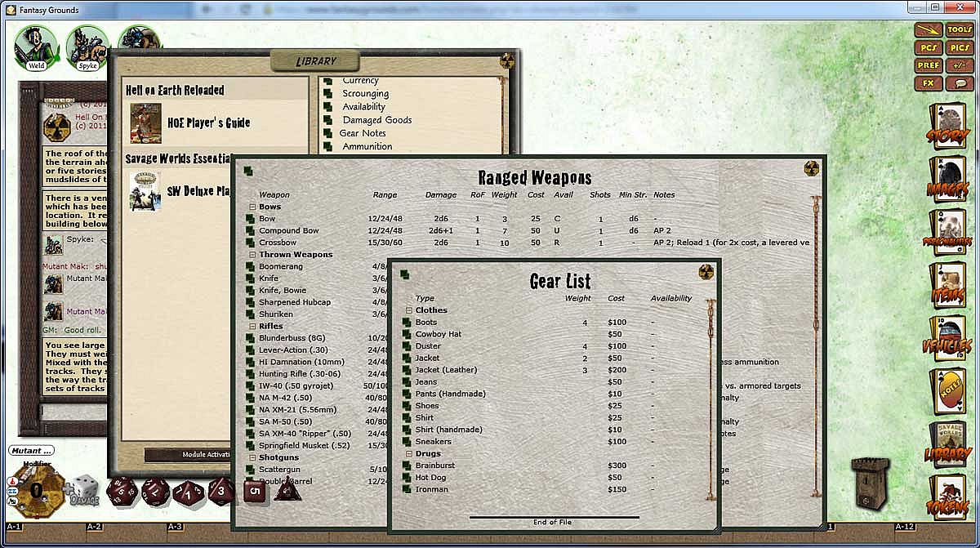This screenshot has height=548, width=980.
Task: Open Ammunition entry in Library
Action: tap(367, 146)
